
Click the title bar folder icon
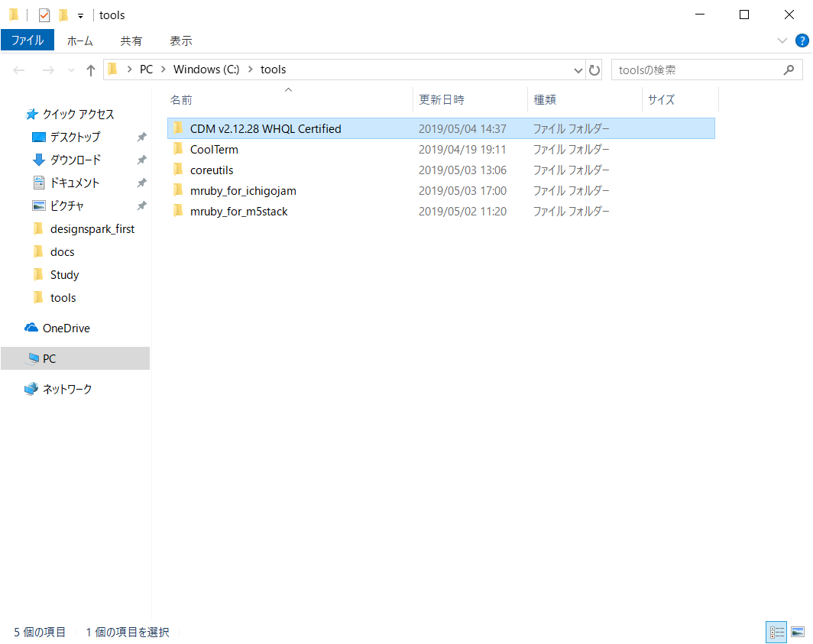point(14,15)
